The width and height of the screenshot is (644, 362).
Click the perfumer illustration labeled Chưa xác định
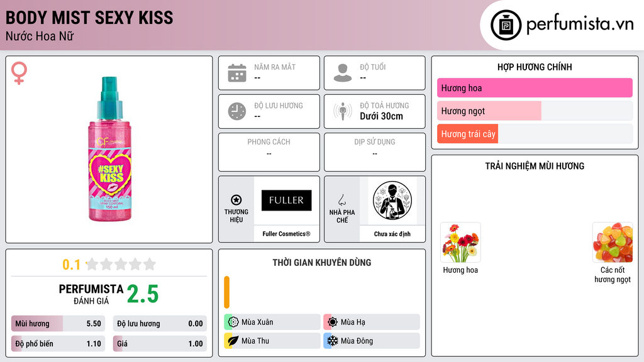(x=392, y=200)
